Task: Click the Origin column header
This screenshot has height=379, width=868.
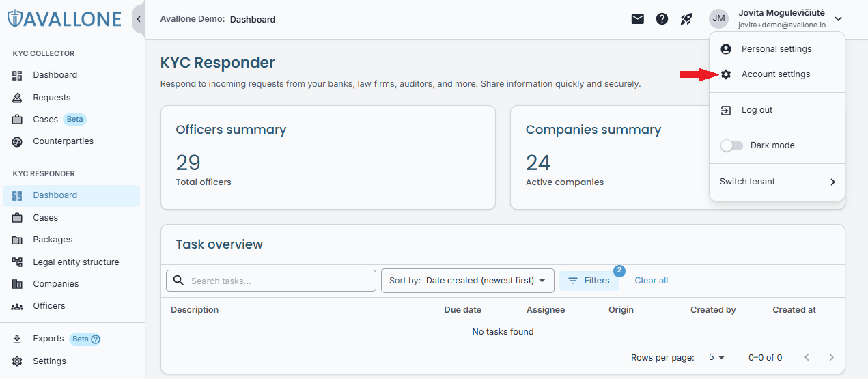Action: tap(621, 310)
